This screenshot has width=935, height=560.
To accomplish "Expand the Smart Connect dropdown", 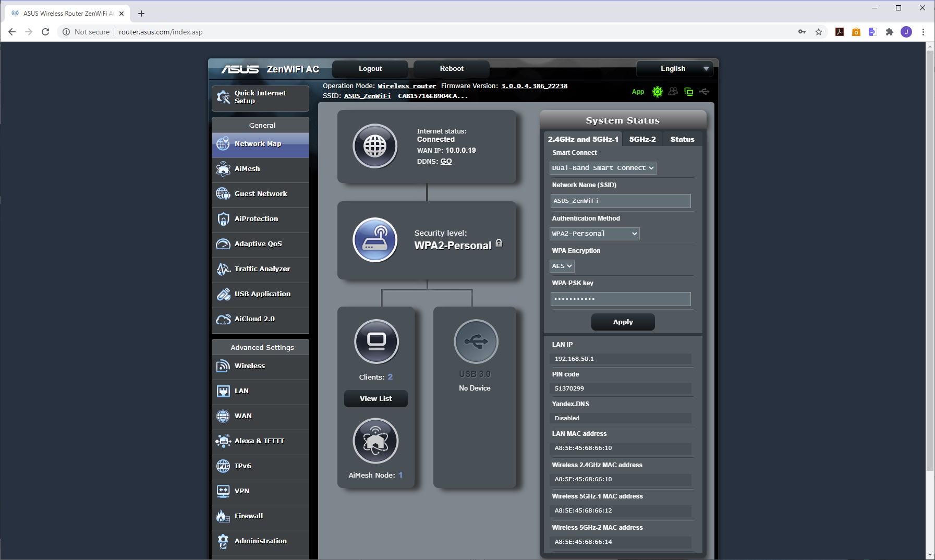I will [x=602, y=168].
